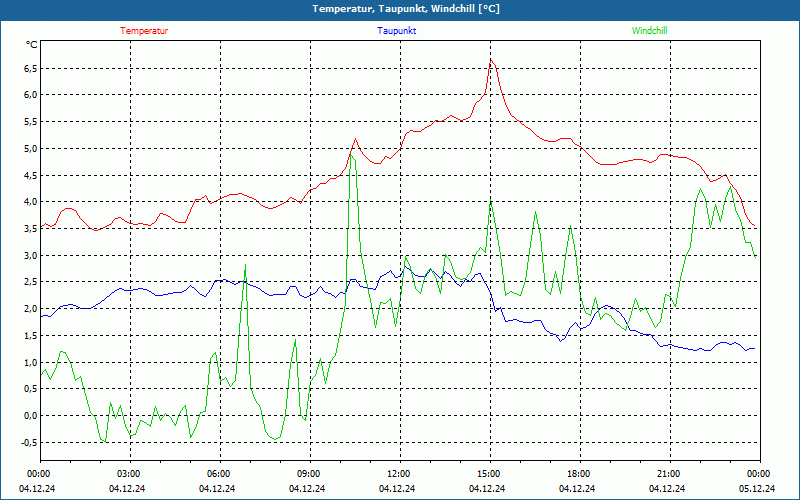This screenshot has width=800, height=500.
Task: Click the 5,5 y-axis value
Action: [30, 122]
